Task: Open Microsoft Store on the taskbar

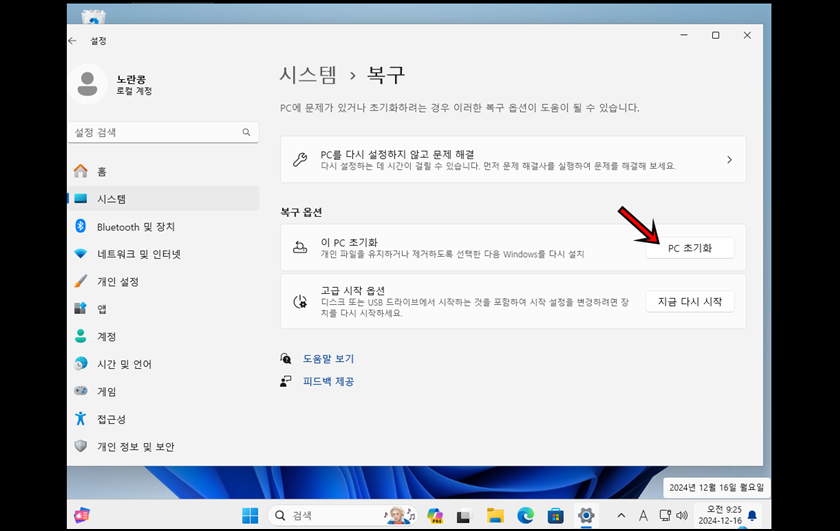Action: tap(556, 515)
